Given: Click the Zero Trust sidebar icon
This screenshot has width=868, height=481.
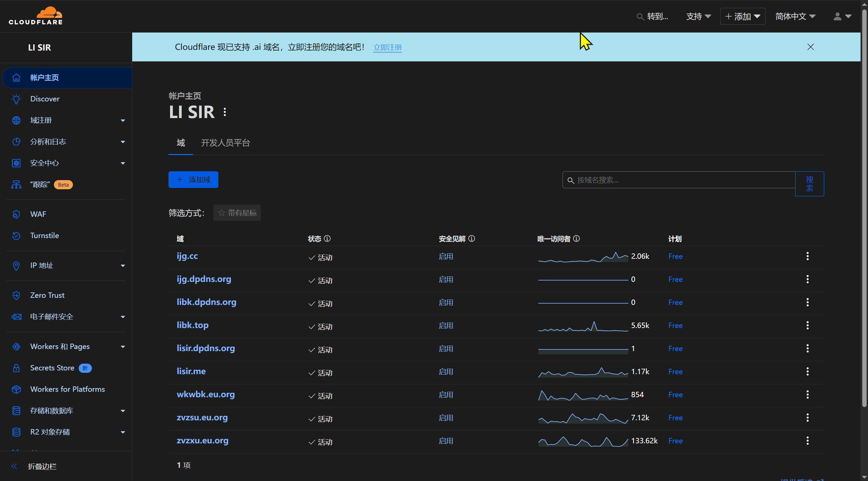Looking at the screenshot, I should (16, 295).
